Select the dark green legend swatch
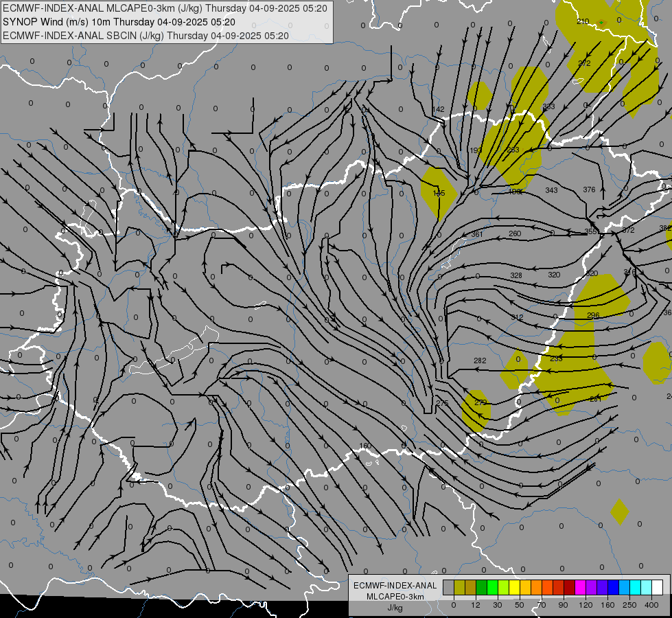The height and width of the screenshot is (618, 672). 481,587
